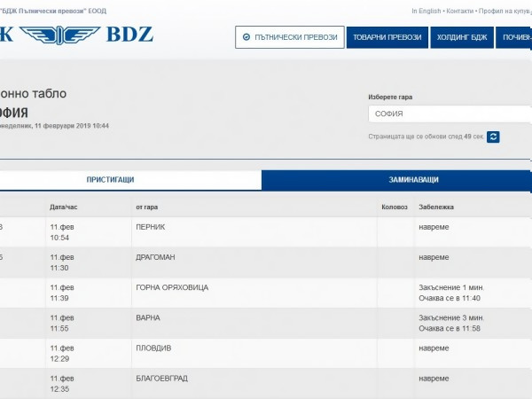Switch site language to In English
Viewport: 532px width, 399px height.
(426, 11)
